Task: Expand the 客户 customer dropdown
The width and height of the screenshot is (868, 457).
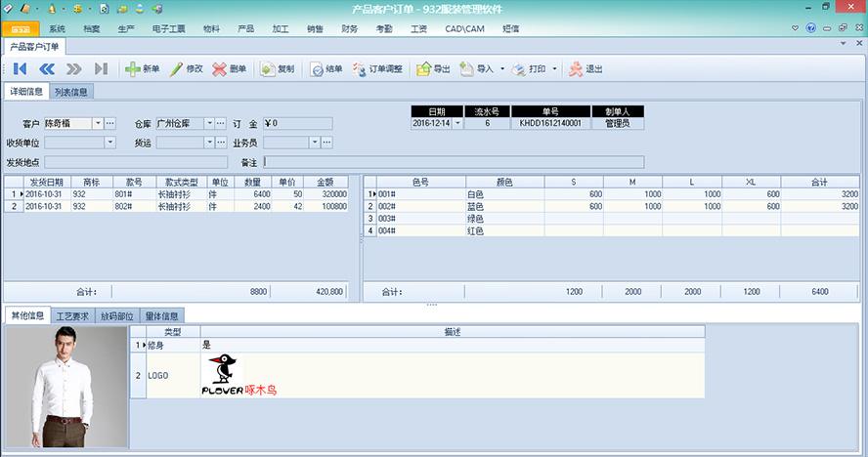Action: tap(98, 124)
